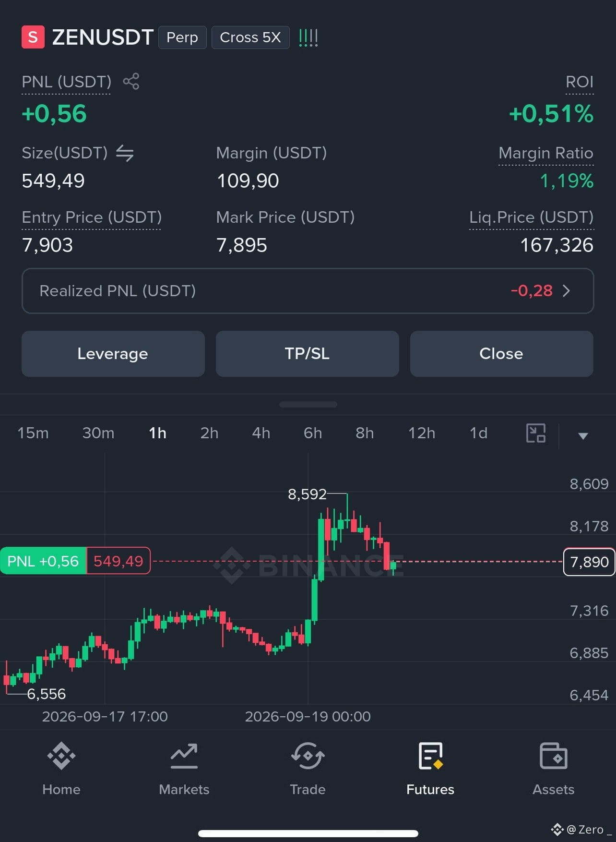This screenshot has height=842, width=616.
Task: Select the 1d chart timeframe
Action: 478,433
